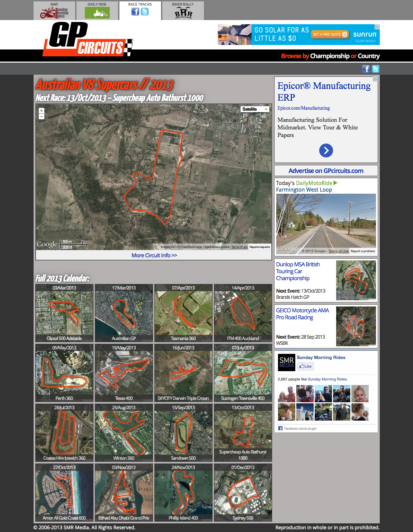The image size is (413, 532).
Task: Open the SMR Sunday Morning Rides tab
Action: click(54, 11)
